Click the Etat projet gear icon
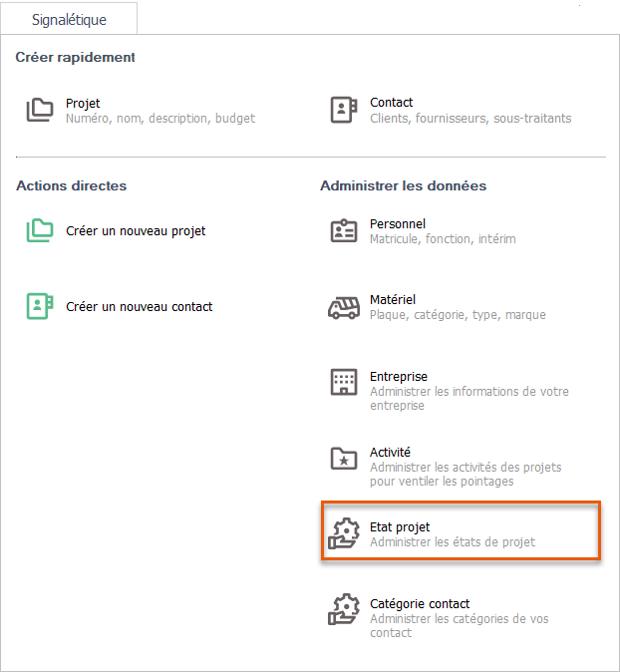Viewport: 620px width, 672px height. tap(344, 534)
